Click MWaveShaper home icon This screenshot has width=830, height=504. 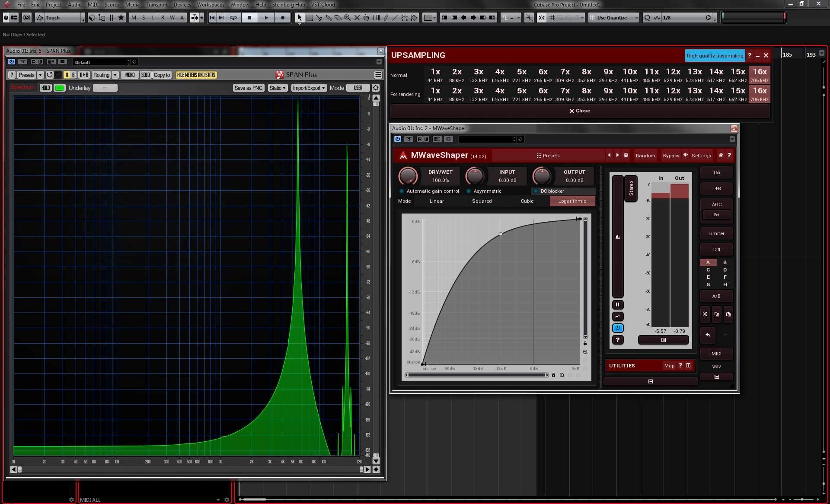click(x=720, y=155)
